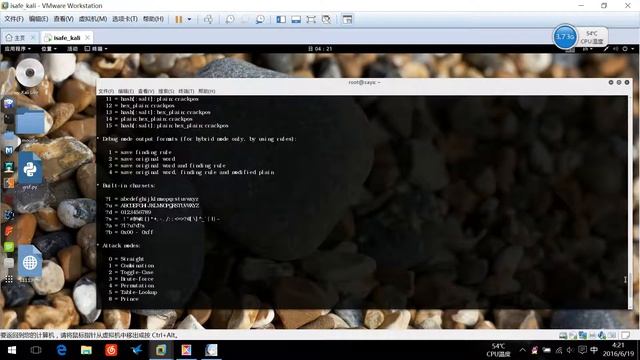Open File Explorer from taskbar
Image resolution: width=640 pixels, height=360 pixels.
[x=86, y=350]
